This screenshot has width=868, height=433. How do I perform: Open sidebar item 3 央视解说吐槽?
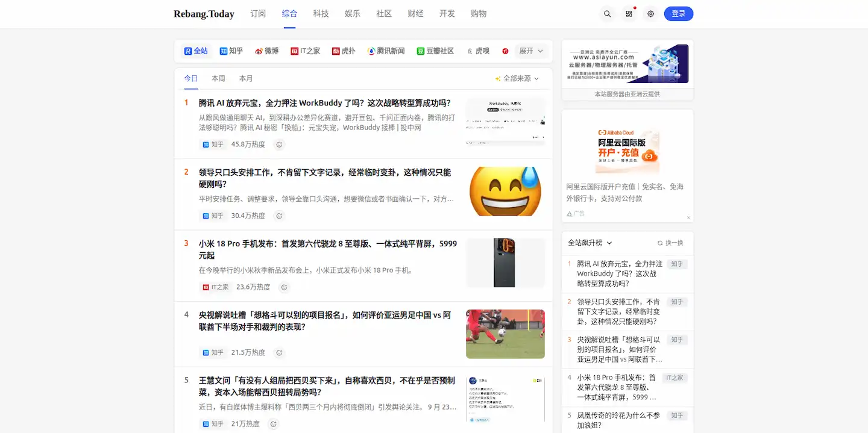coord(620,349)
